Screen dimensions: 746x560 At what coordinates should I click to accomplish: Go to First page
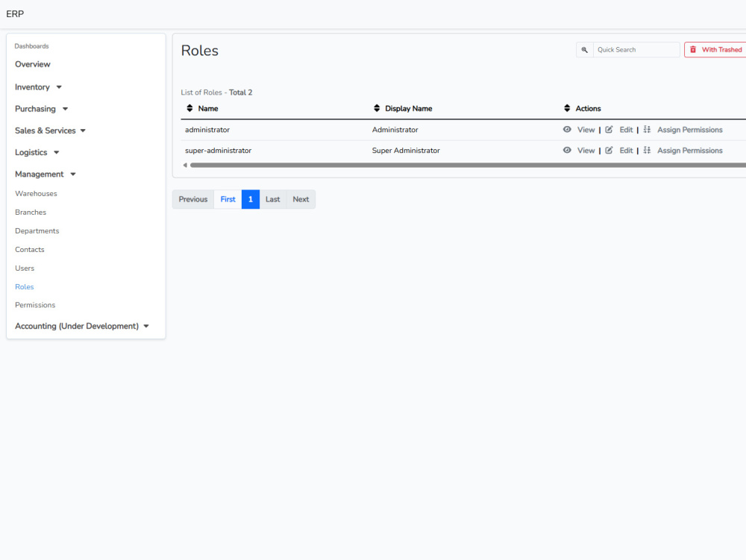pos(228,199)
